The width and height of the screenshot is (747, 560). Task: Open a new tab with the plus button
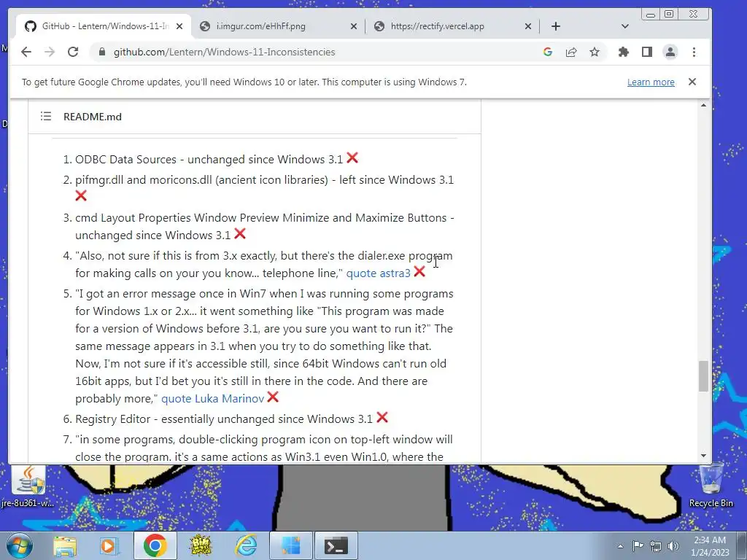click(x=556, y=26)
